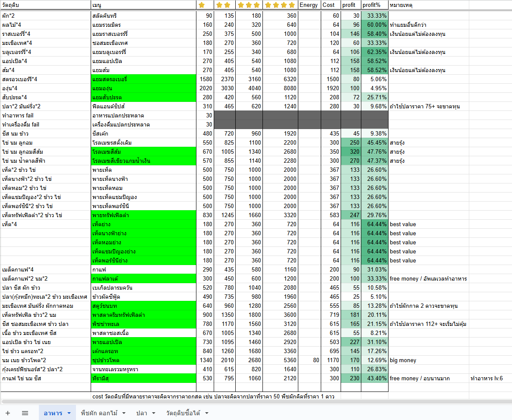The height and width of the screenshot is (420, 512).
Task: Select the 4.95% profit cell
Action: tap(375, 88)
